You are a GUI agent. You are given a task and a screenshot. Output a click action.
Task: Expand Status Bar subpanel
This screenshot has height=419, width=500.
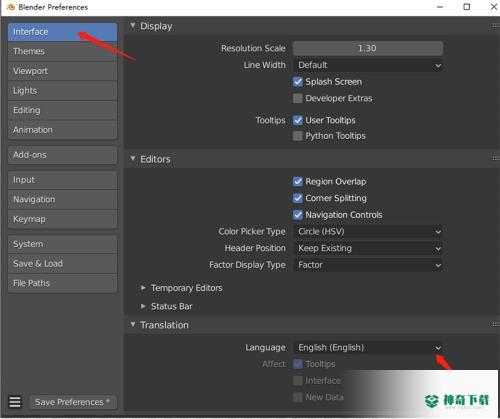[x=143, y=306]
